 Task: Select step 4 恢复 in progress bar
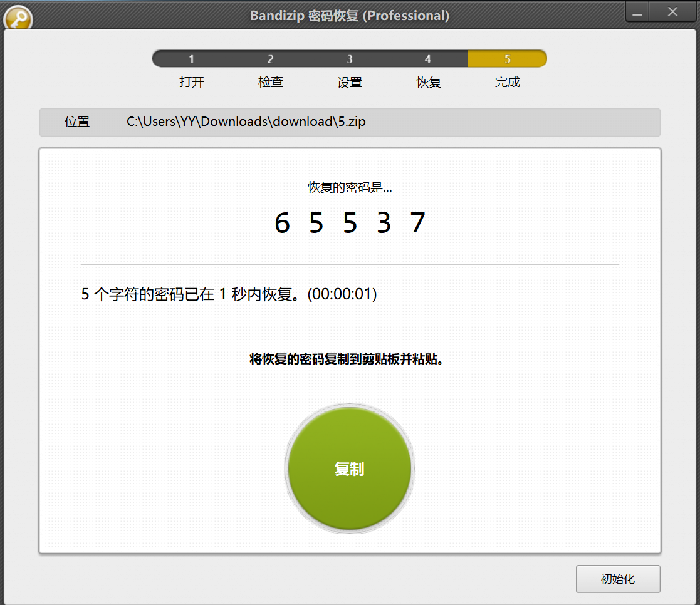[x=428, y=59]
